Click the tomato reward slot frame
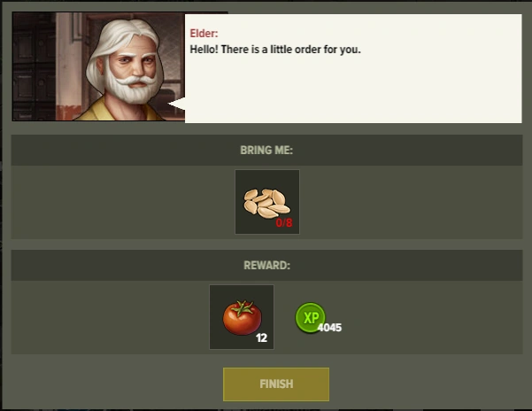The width and height of the screenshot is (532, 411). coord(242,317)
